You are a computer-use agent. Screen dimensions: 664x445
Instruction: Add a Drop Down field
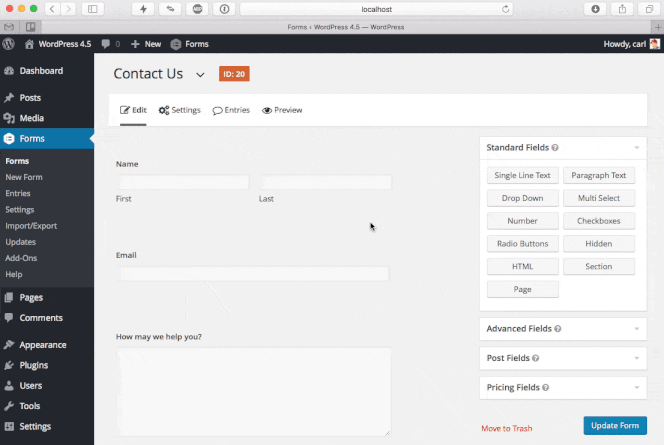point(523,198)
